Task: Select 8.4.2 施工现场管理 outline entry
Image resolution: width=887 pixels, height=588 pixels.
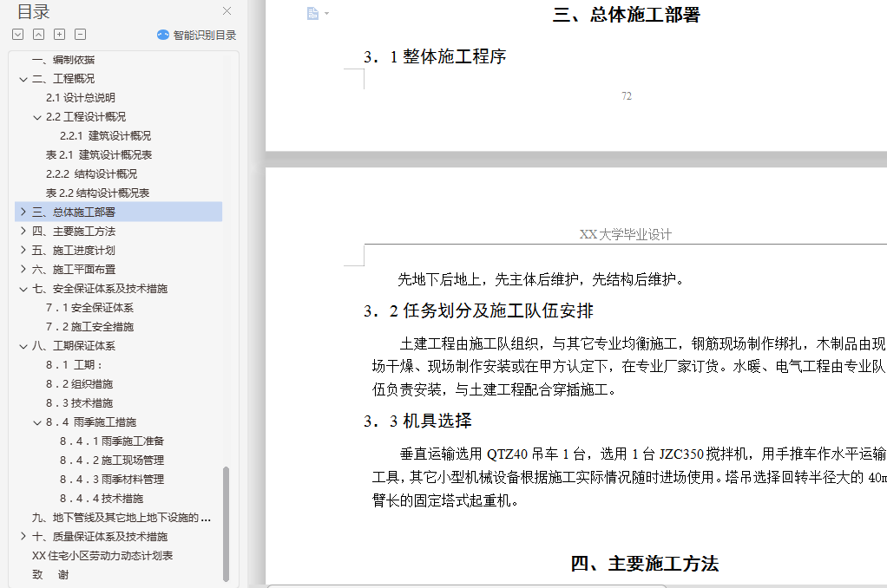Action: (x=111, y=461)
